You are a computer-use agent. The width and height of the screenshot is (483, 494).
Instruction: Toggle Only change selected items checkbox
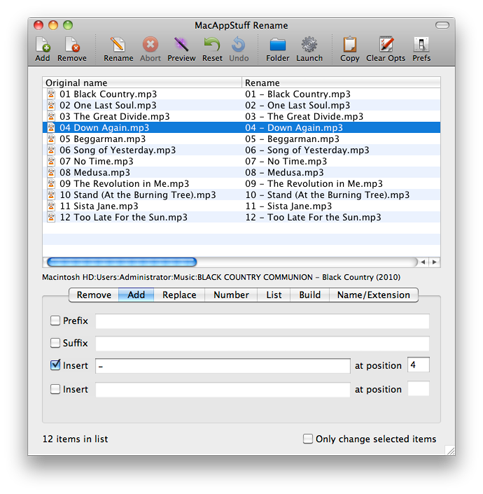pyautogui.click(x=308, y=439)
